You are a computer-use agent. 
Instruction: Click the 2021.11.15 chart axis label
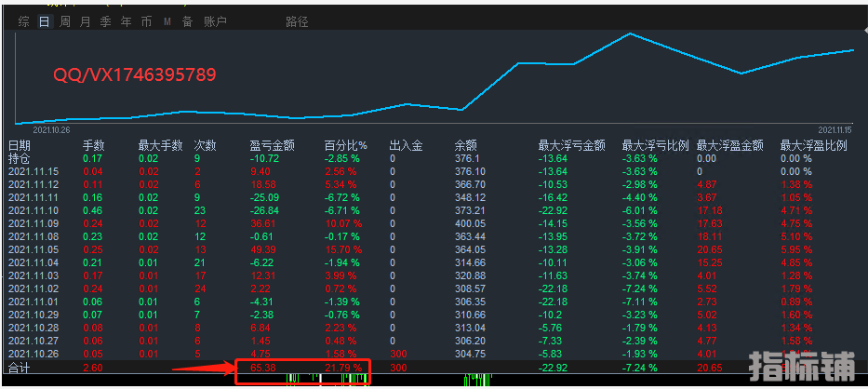(x=835, y=129)
